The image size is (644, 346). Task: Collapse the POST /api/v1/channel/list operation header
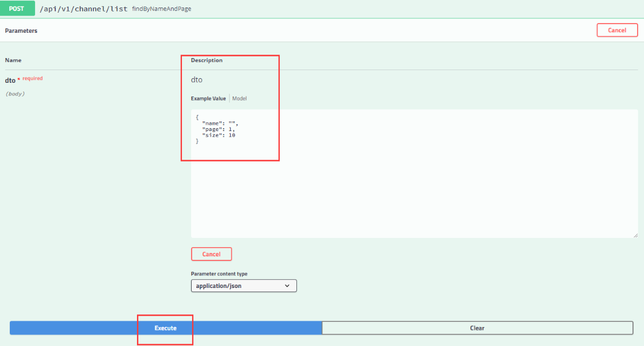[x=322, y=9]
